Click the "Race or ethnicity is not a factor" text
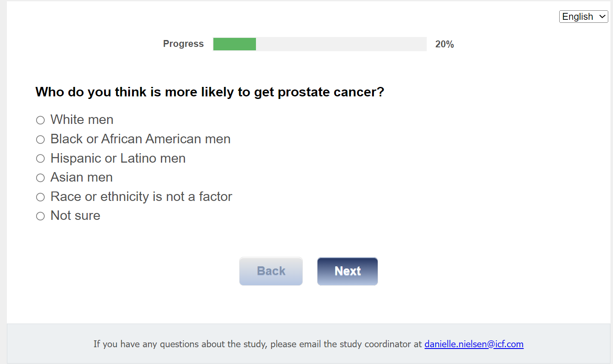This screenshot has height=364, width=613. pos(141,197)
